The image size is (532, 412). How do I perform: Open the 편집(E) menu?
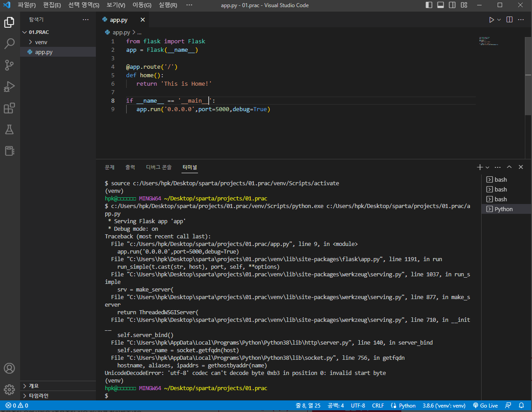[52, 5]
